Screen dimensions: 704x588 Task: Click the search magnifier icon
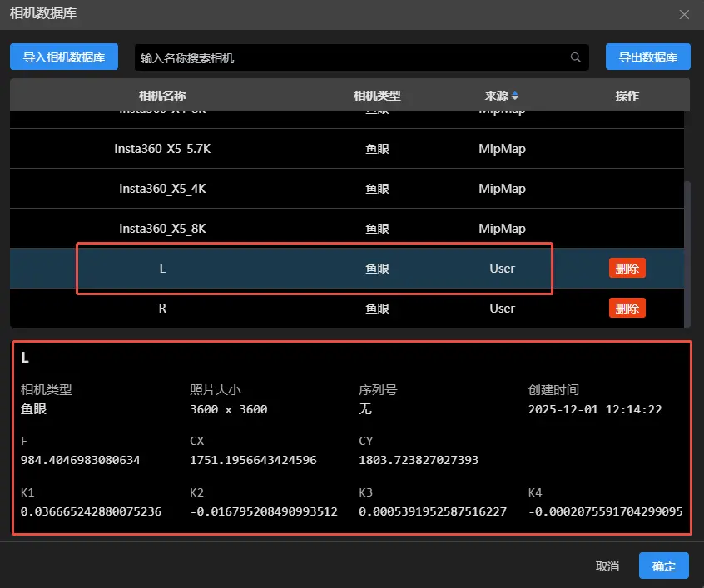coord(575,57)
